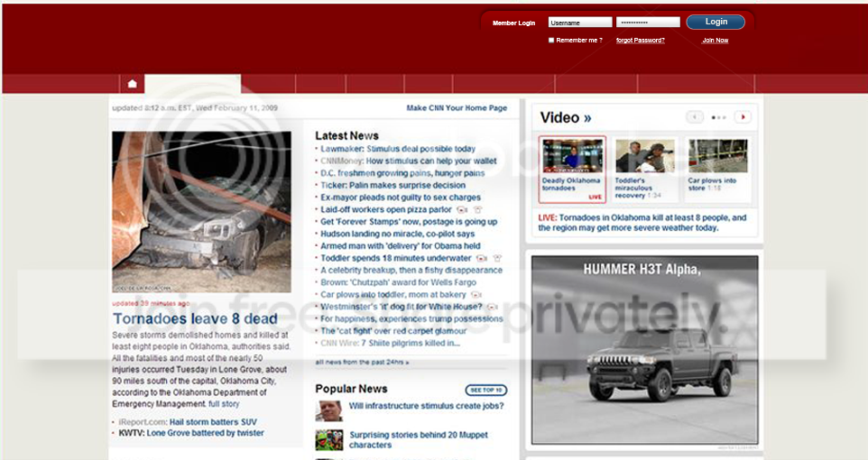This screenshot has height=460, width=868.
Task: Open T-shirt icon beside 'Toddler spends 18 minutes underwater'
Action: 497,259
